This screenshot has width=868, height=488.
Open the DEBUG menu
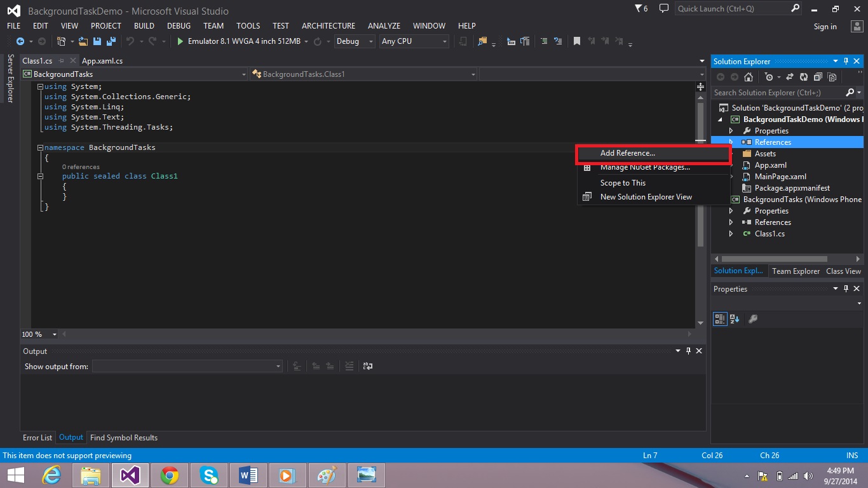point(179,26)
